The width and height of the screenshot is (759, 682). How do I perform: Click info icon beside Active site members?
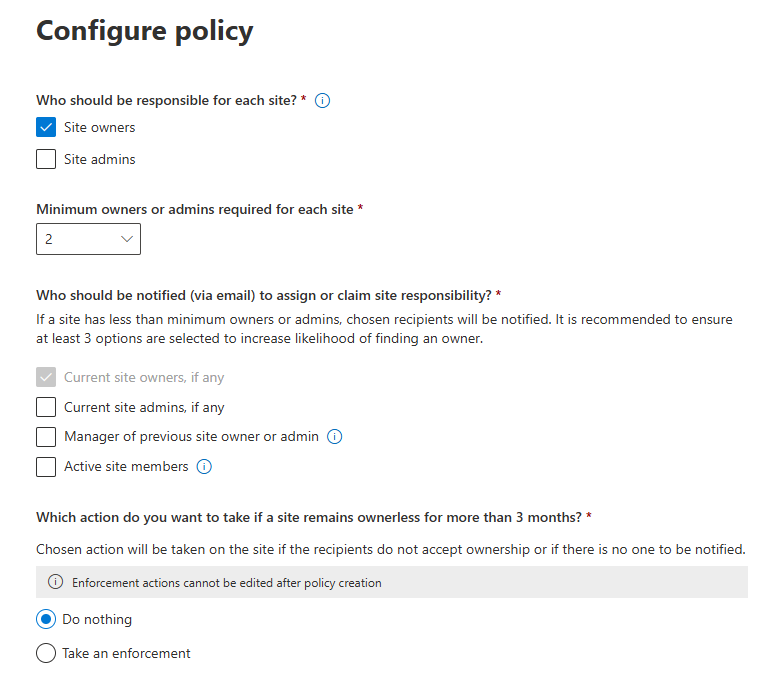204,466
